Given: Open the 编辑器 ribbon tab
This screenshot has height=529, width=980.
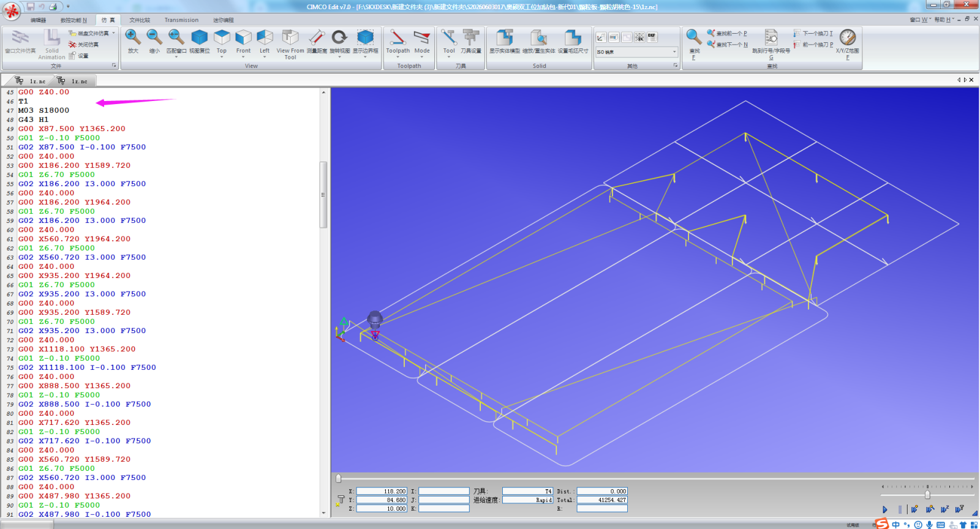Looking at the screenshot, I should 39,20.
